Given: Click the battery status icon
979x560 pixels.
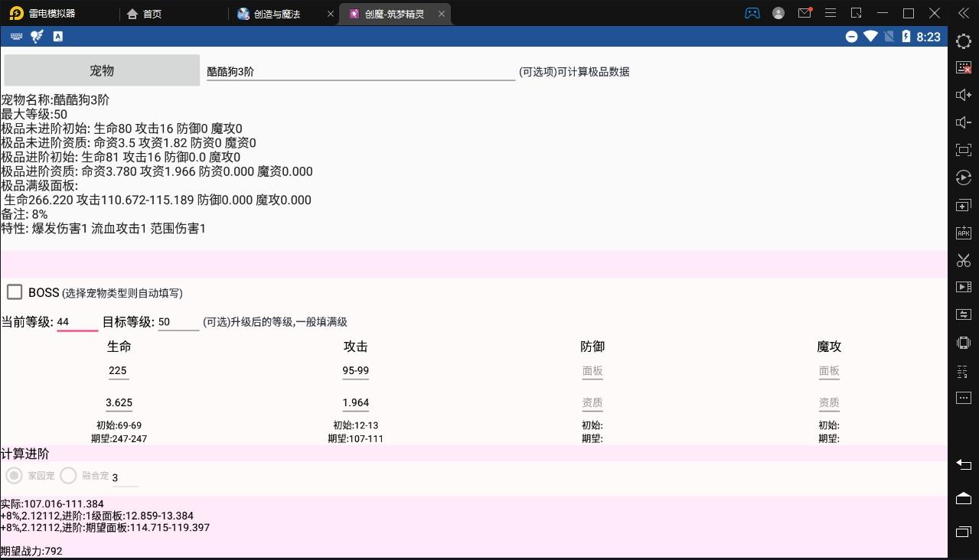Looking at the screenshot, I should point(906,36).
